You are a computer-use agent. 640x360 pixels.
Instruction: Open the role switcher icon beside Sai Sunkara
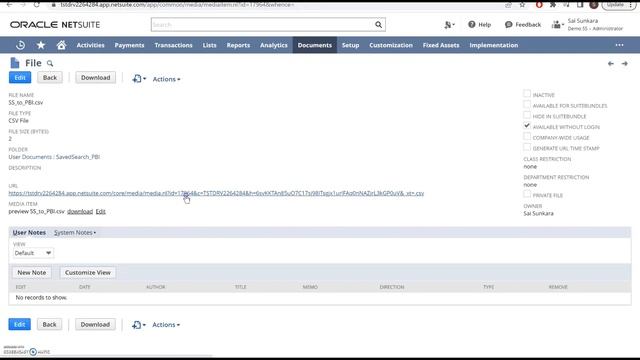tap(557, 25)
